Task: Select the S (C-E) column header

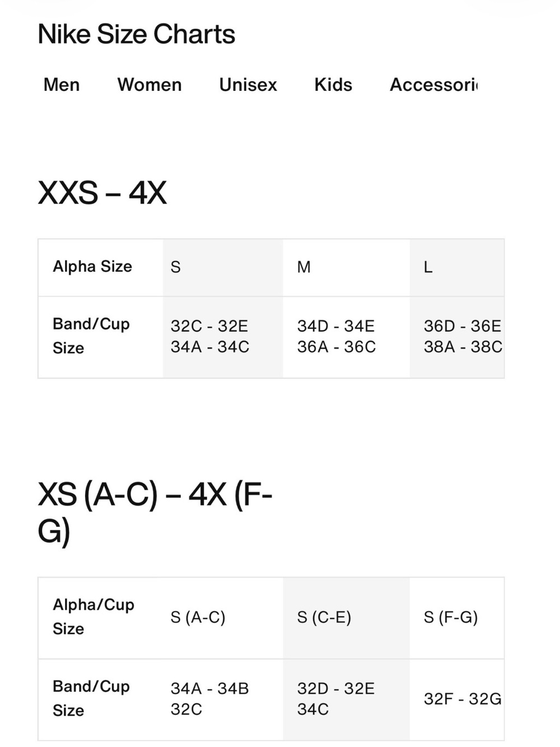Action: [346, 618]
